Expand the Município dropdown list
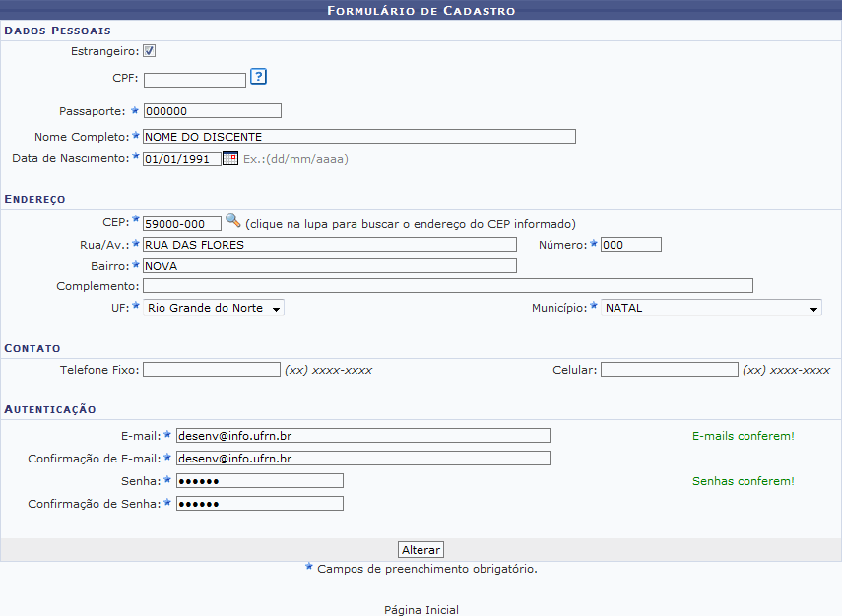This screenshot has height=616, width=842. click(x=711, y=308)
